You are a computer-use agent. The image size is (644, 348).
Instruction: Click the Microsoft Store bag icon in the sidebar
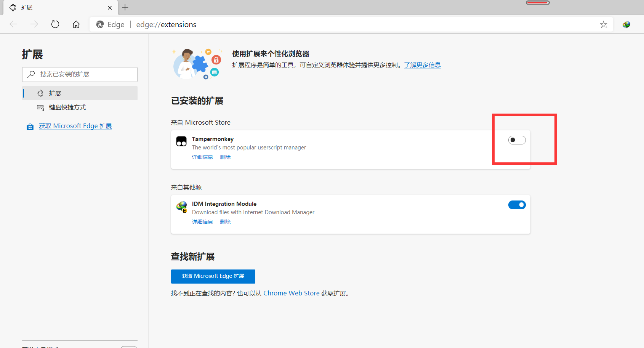click(x=30, y=127)
